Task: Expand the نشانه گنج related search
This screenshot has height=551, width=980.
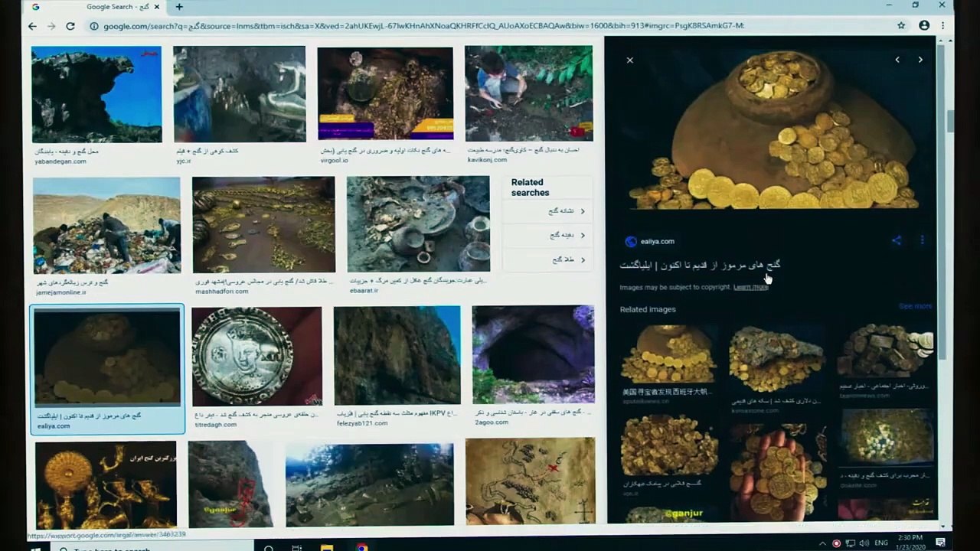Action: (547, 211)
